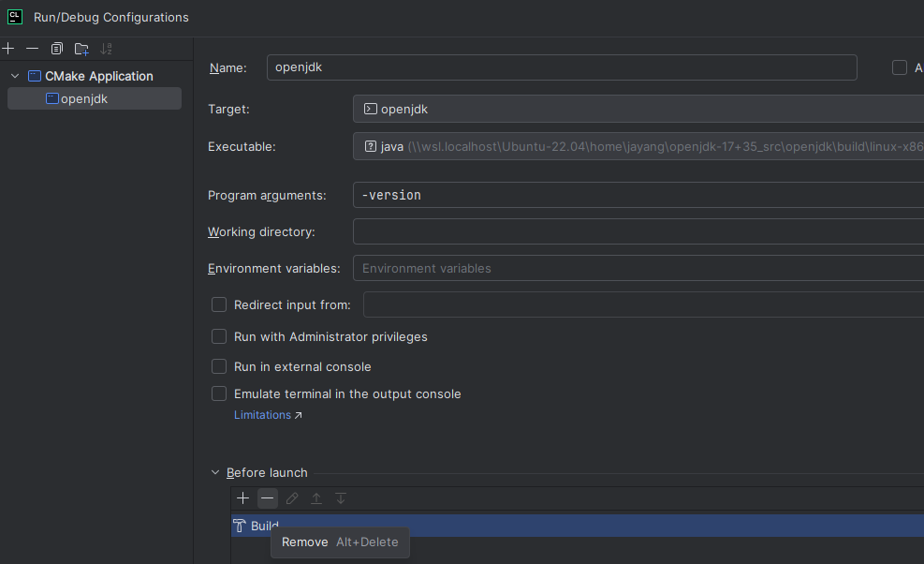Select the openjdk configuration in the tree
The image size is (924, 564).
pos(95,98)
